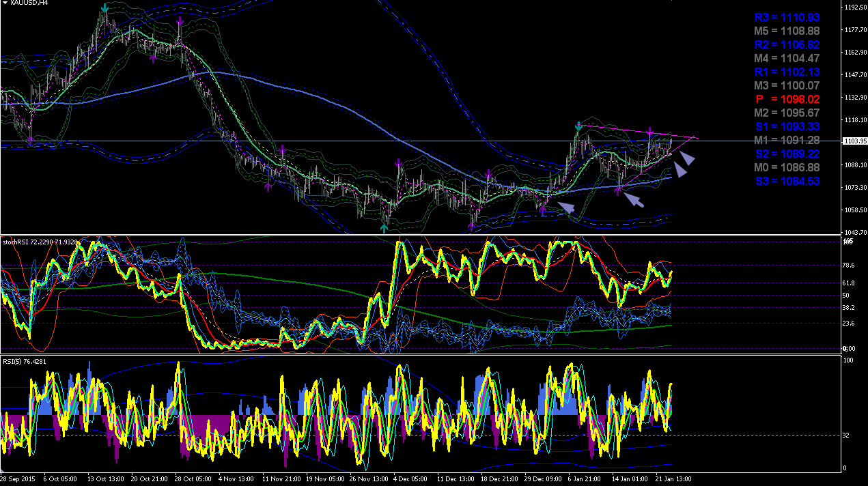Click the 1192.50 price scale value

[x=854, y=8]
